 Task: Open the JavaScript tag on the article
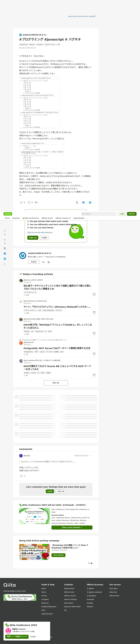click(x=24, y=44)
